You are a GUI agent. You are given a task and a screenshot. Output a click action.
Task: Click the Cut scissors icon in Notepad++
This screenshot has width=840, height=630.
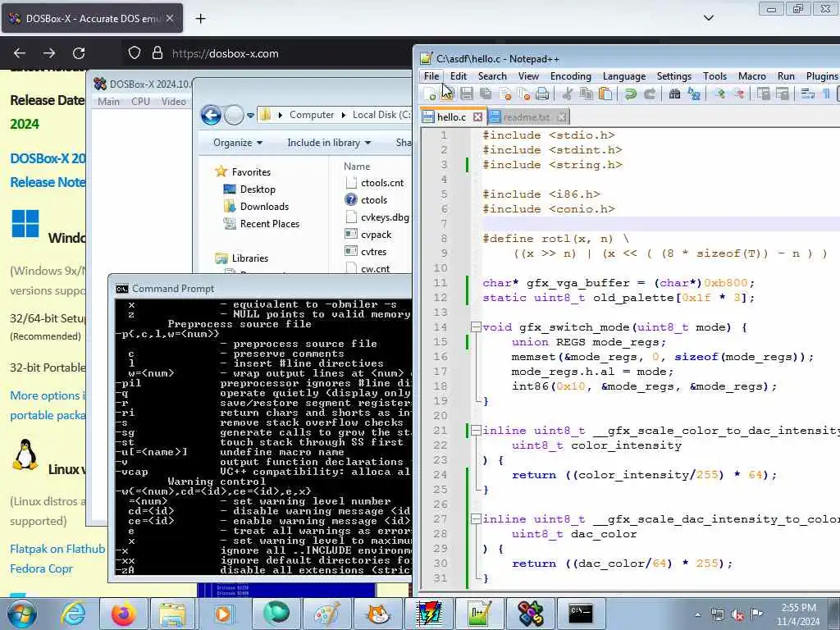[x=567, y=94]
